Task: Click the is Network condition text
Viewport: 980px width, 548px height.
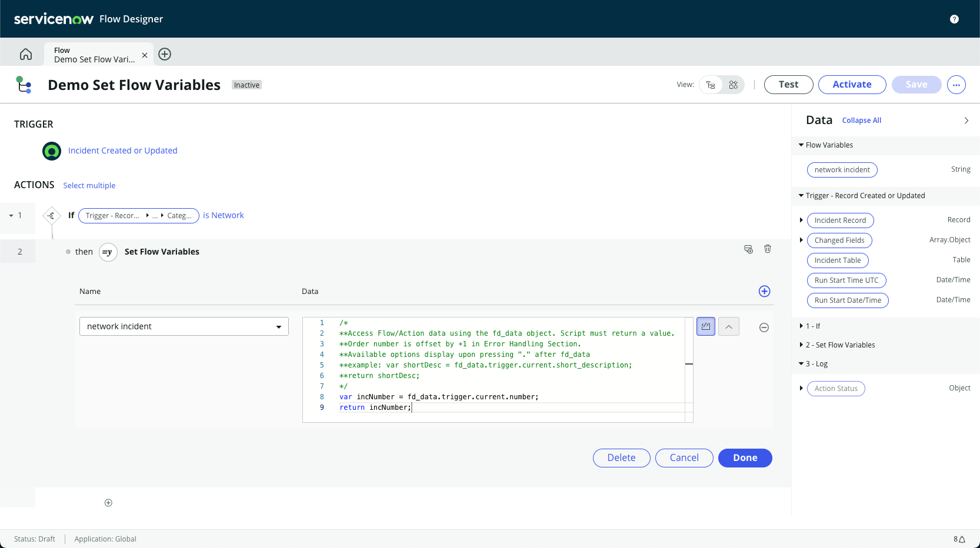Action: tap(224, 216)
